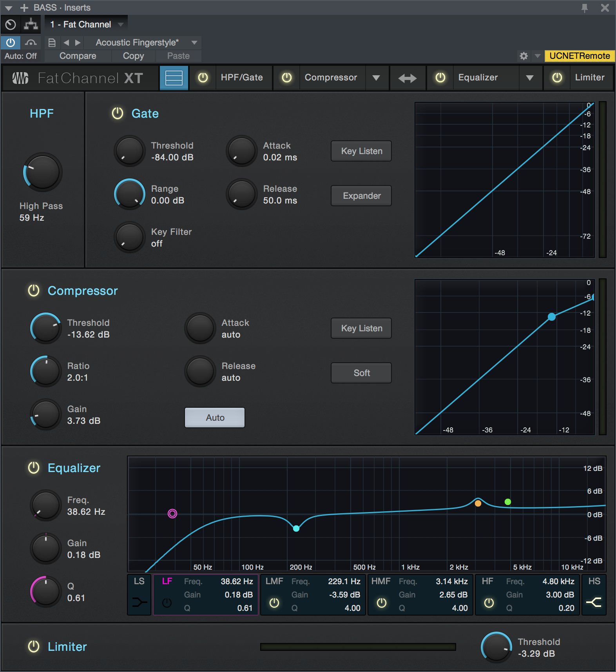
Task: Toggle the full channel strip view icon
Action: (x=174, y=78)
